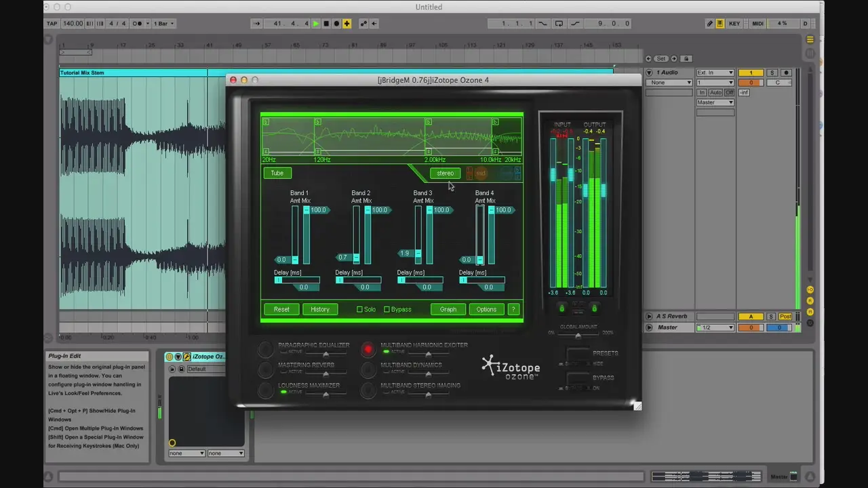Viewport: 868px width, 488px height.
Task: Enable the Solo checkbox in Ozone
Action: coord(360,309)
